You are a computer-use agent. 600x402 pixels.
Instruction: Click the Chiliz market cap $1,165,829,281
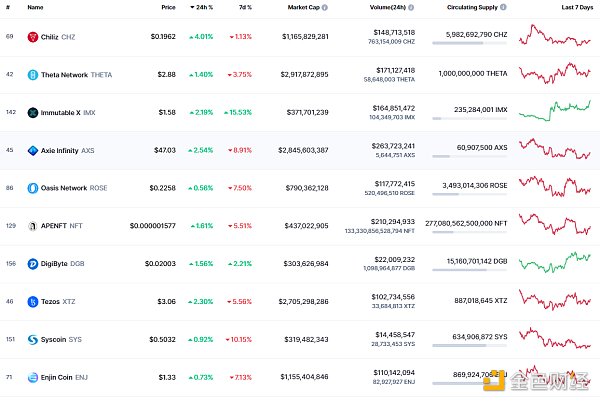tap(305, 37)
